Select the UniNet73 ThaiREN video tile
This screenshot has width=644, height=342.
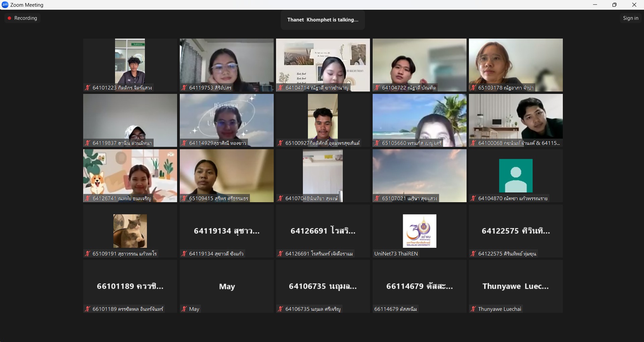tap(419, 231)
